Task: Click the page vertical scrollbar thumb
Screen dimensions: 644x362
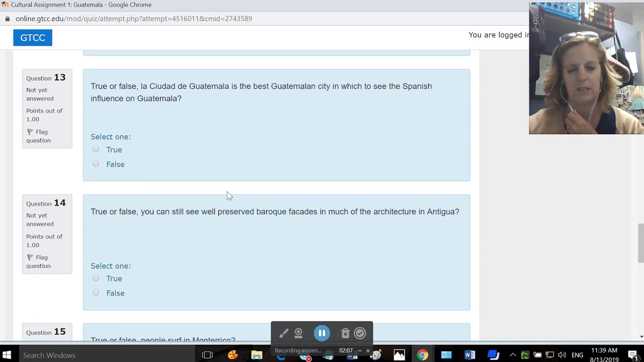Action: [x=641, y=243]
